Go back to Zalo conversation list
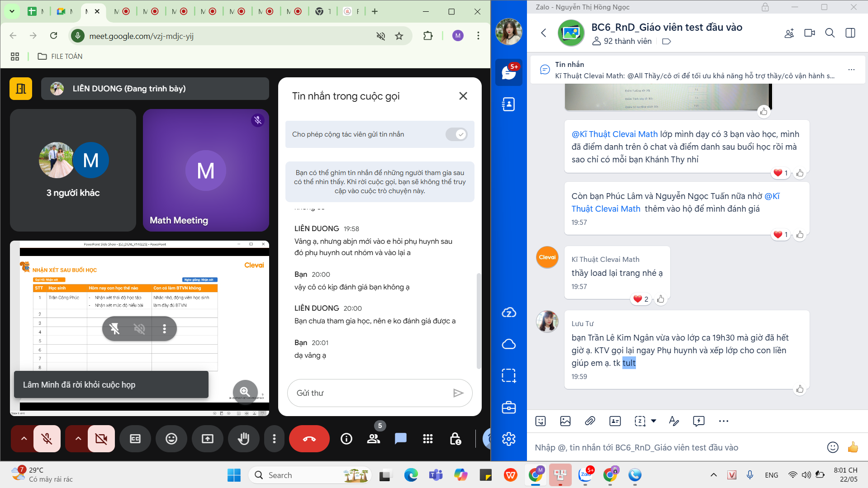 [x=544, y=33]
